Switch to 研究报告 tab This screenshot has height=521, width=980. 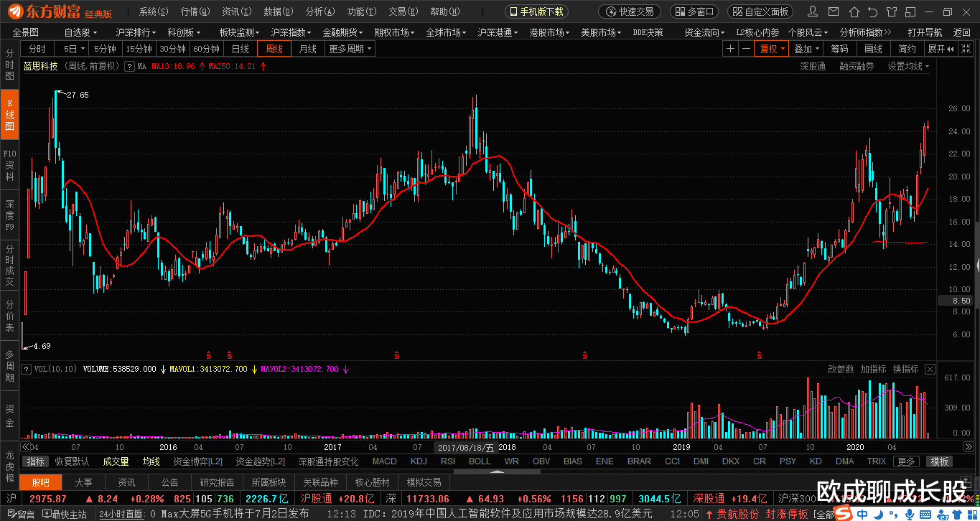[217, 482]
